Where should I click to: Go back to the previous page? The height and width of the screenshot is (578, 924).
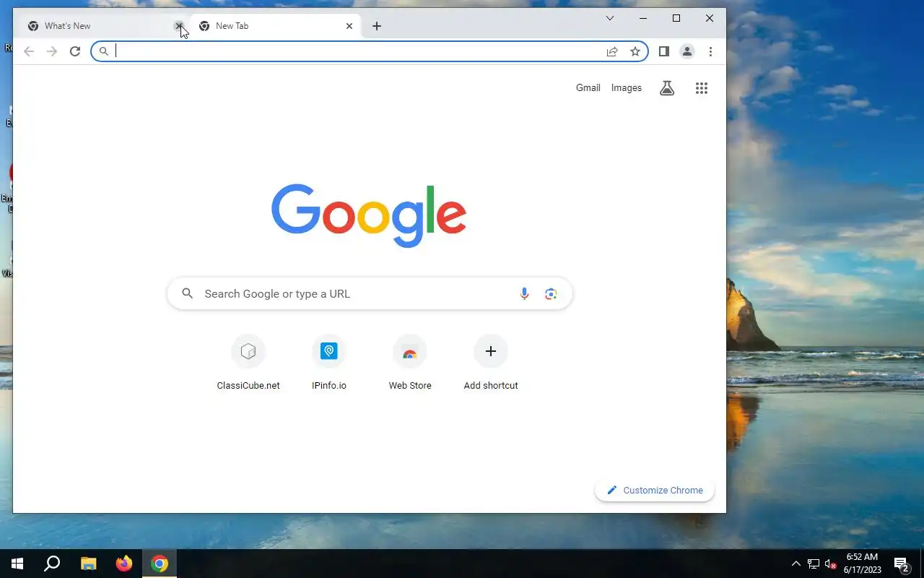point(29,51)
